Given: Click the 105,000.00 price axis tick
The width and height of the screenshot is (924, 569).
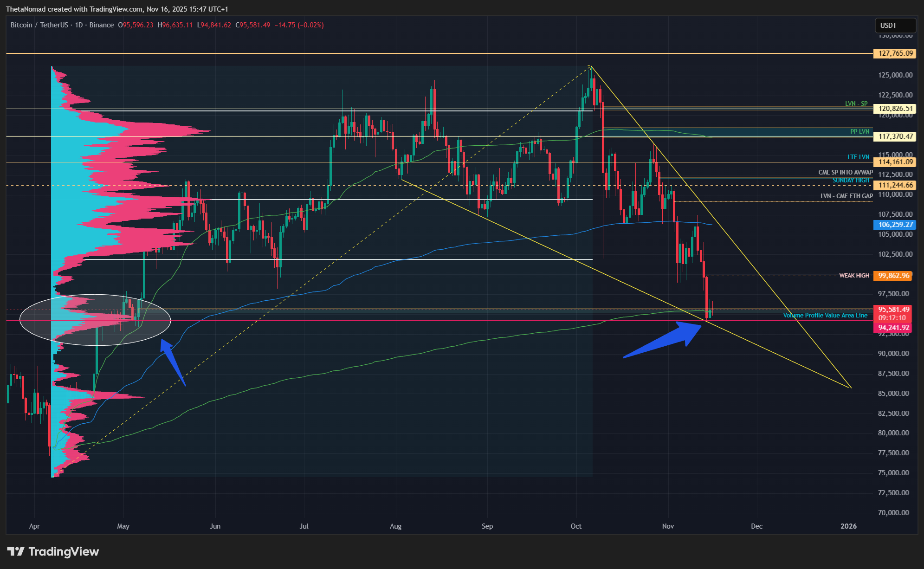Looking at the screenshot, I should [895, 234].
